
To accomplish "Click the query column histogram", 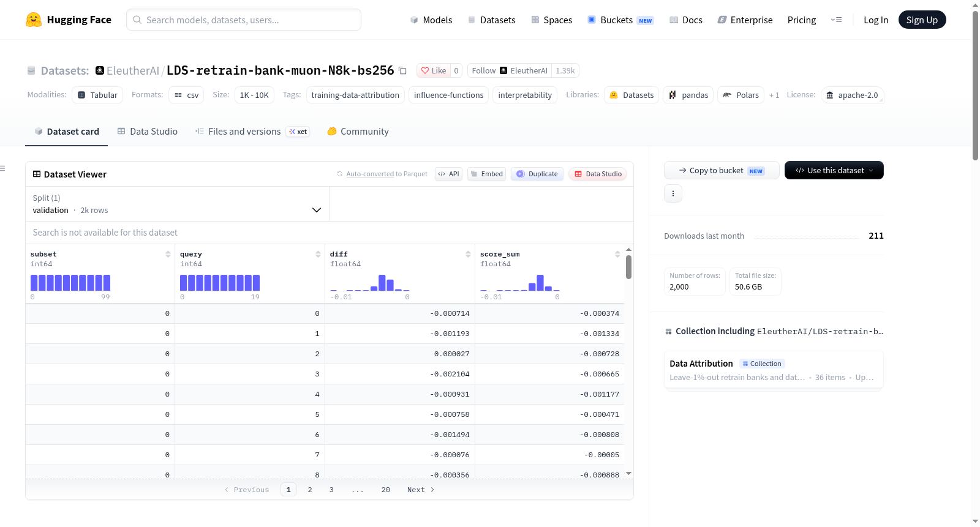I will click(x=220, y=283).
